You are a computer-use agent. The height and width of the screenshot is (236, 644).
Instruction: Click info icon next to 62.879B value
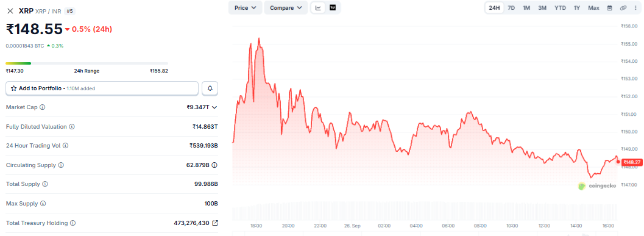point(214,165)
